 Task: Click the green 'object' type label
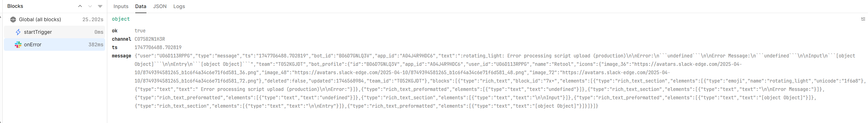[x=120, y=19]
